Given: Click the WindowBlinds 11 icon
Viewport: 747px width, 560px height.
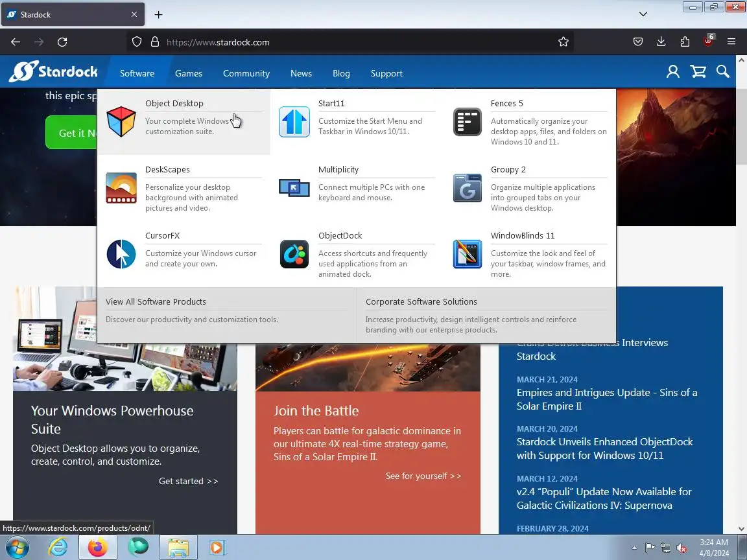Looking at the screenshot, I should (x=467, y=254).
